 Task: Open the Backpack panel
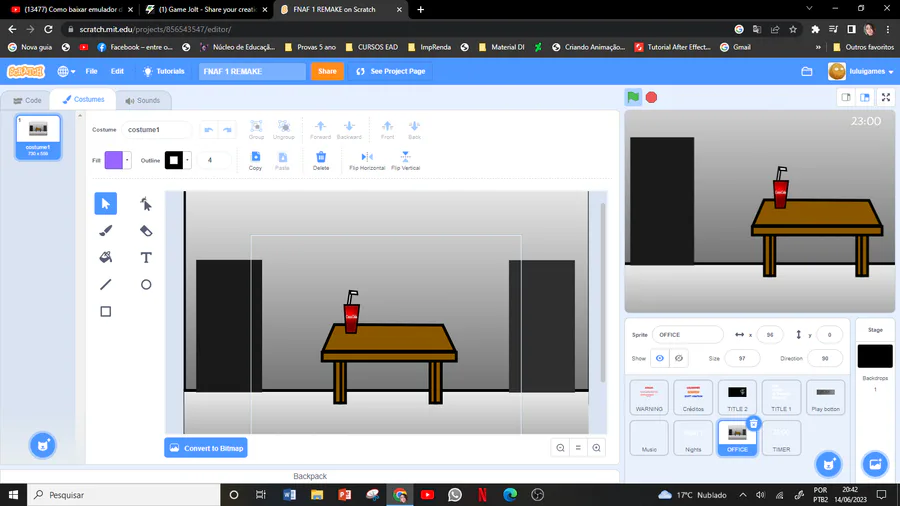pos(310,476)
